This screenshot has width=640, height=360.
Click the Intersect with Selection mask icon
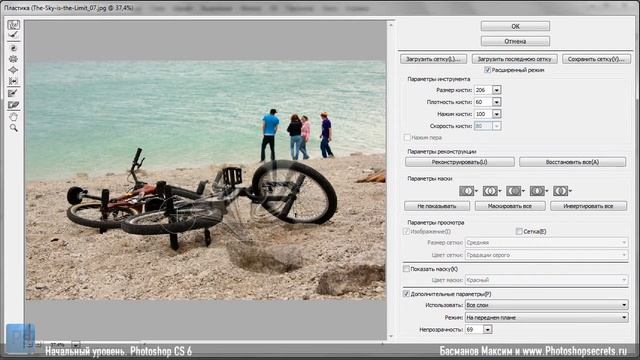click(537, 191)
